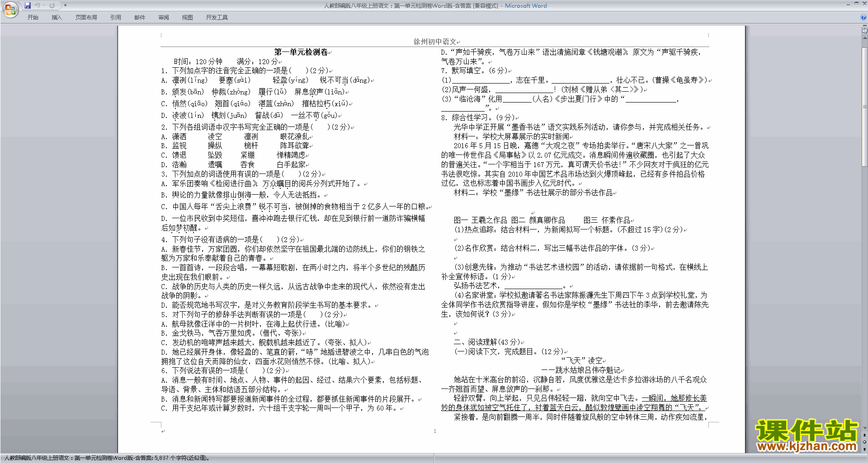Open the 邮件 ribbon tab
This screenshot has width=868, height=463.
pyautogui.click(x=140, y=18)
